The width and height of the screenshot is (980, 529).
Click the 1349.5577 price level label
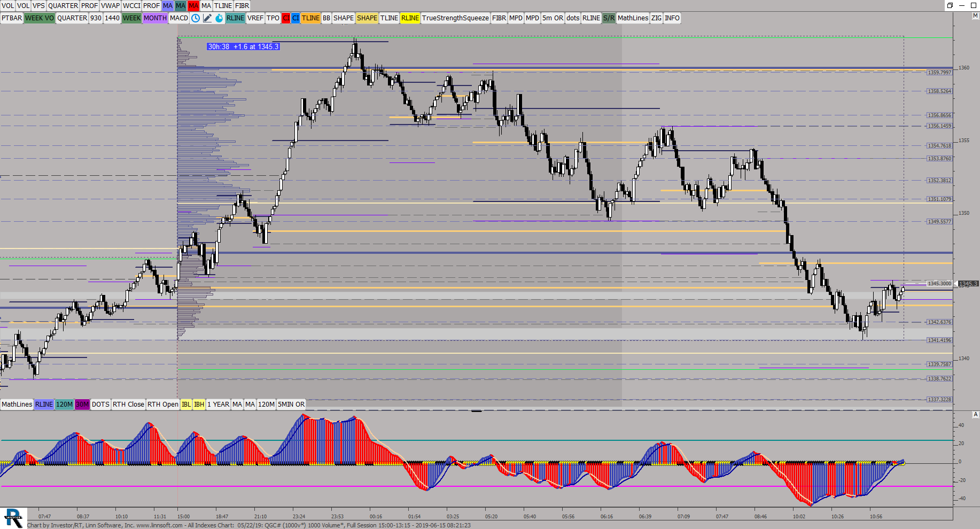tap(939, 221)
